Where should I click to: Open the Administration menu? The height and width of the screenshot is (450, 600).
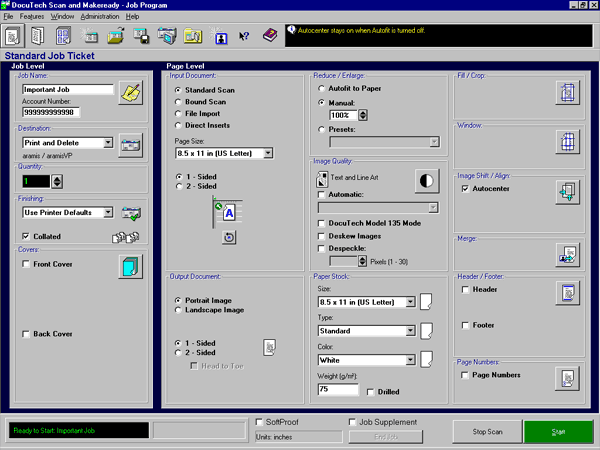(100, 16)
